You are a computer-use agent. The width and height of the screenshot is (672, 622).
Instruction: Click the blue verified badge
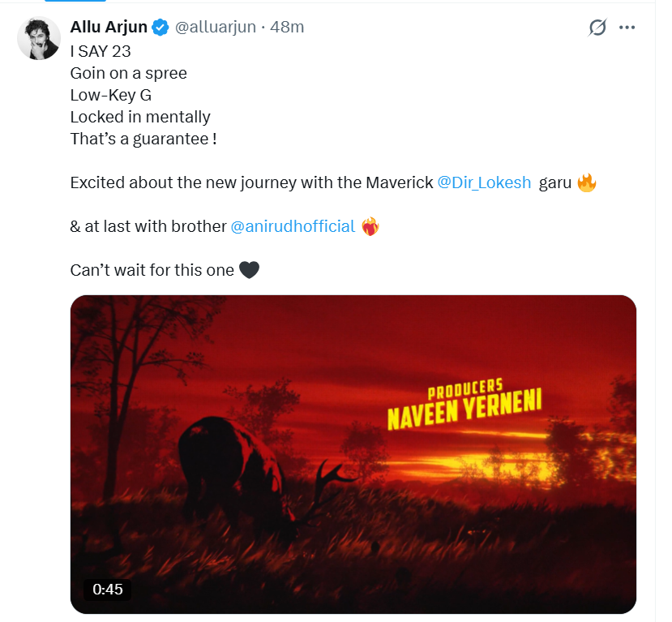tap(161, 28)
